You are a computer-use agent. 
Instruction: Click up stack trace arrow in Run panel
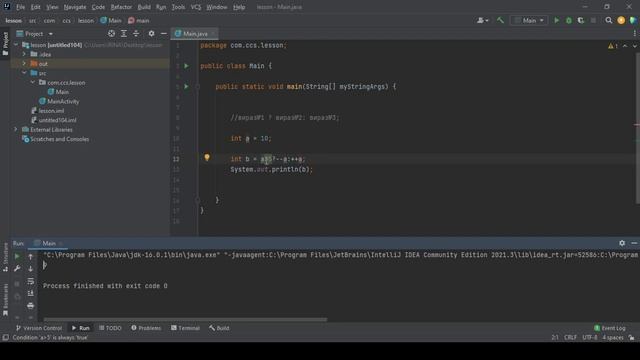pos(30,256)
